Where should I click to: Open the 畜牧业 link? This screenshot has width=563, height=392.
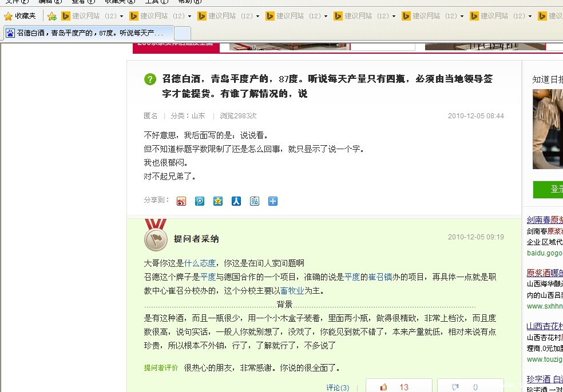[x=292, y=290]
